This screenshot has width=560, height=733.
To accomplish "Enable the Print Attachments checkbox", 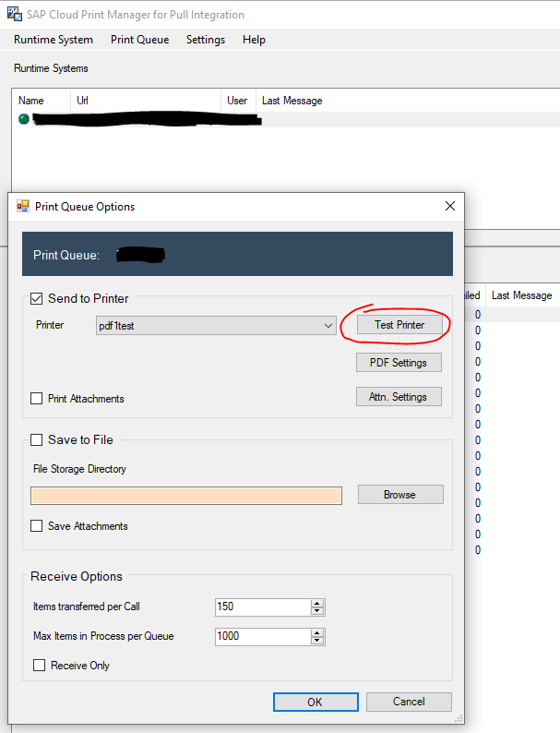I will [x=36, y=398].
